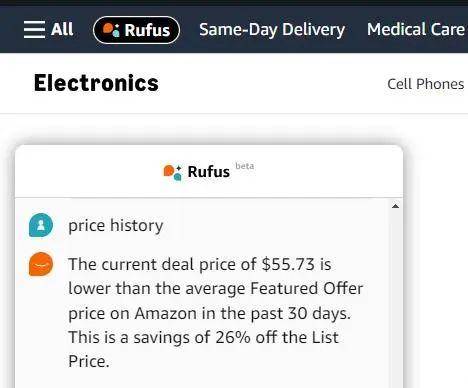Open the Medical Care link
The height and width of the screenshot is (388, 468).
coord(416,29)
